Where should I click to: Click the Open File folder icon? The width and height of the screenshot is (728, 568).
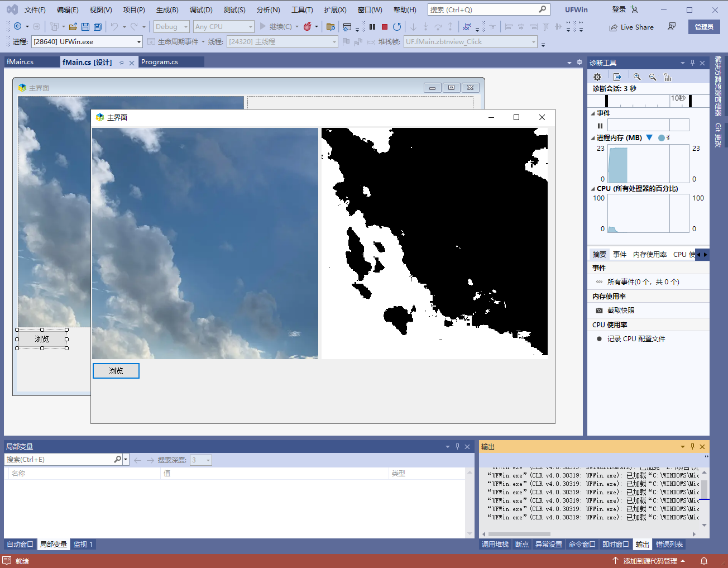point(73,27)
